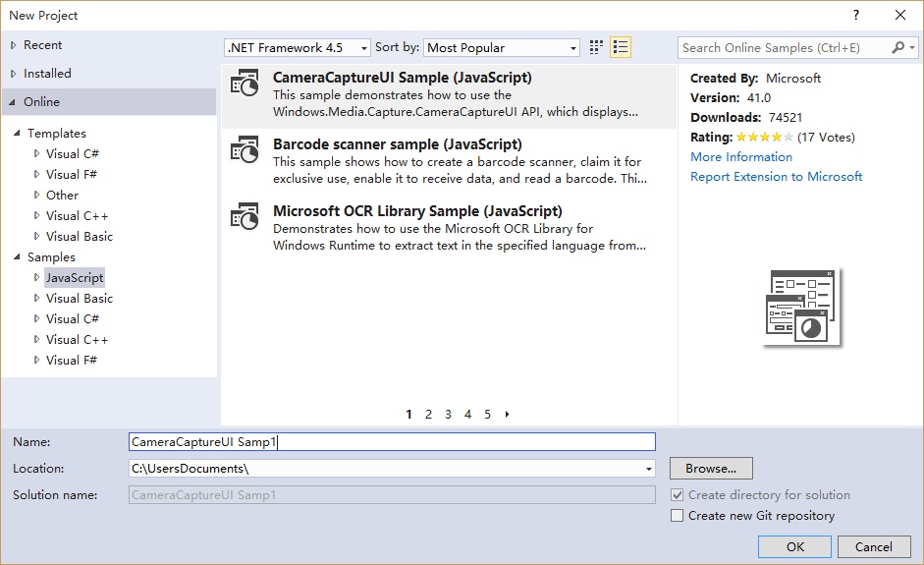Viewport: 924px width, 565px height.
Task: Open the More Information link
Action: click(x=740, y=157)
